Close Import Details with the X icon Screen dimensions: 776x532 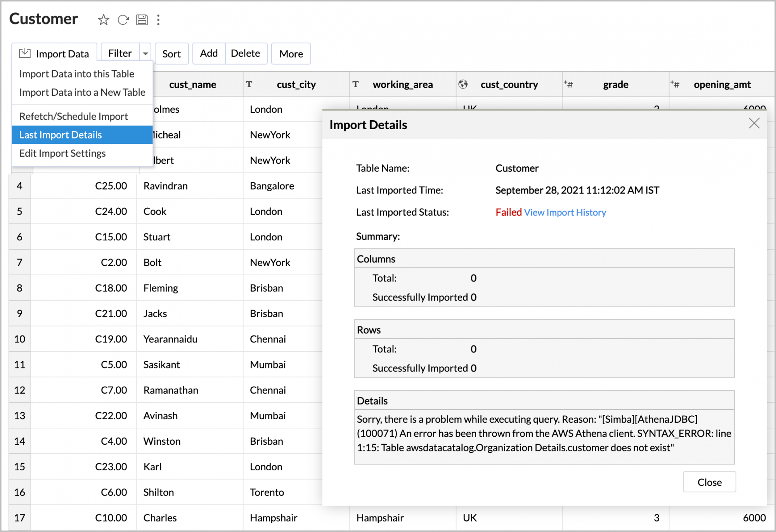[x=754, y=124]
